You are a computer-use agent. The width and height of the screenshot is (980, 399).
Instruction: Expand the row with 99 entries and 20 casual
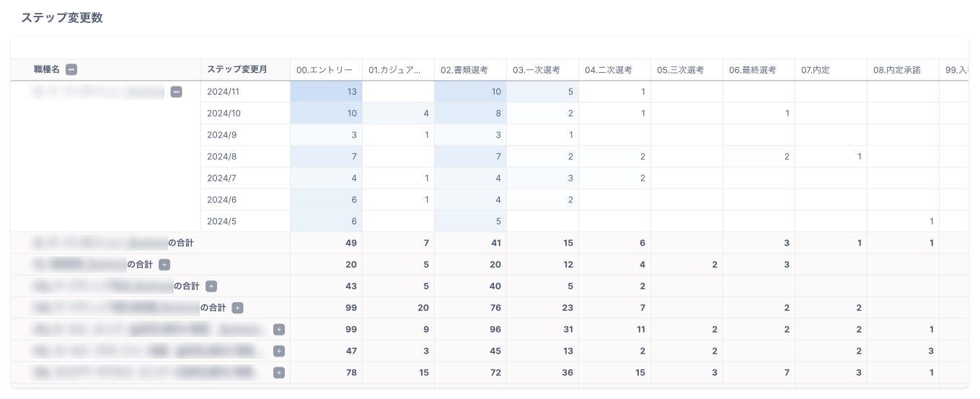click(x=237, y=308)
